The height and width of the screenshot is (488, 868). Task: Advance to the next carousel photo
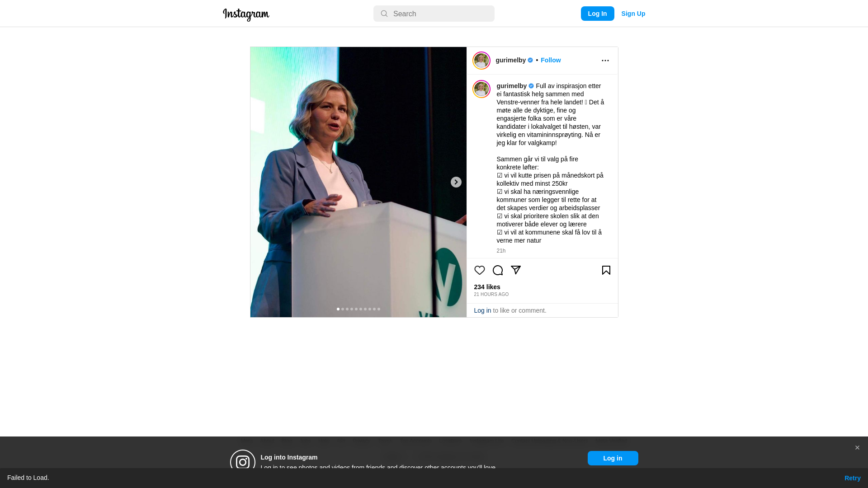456,182
